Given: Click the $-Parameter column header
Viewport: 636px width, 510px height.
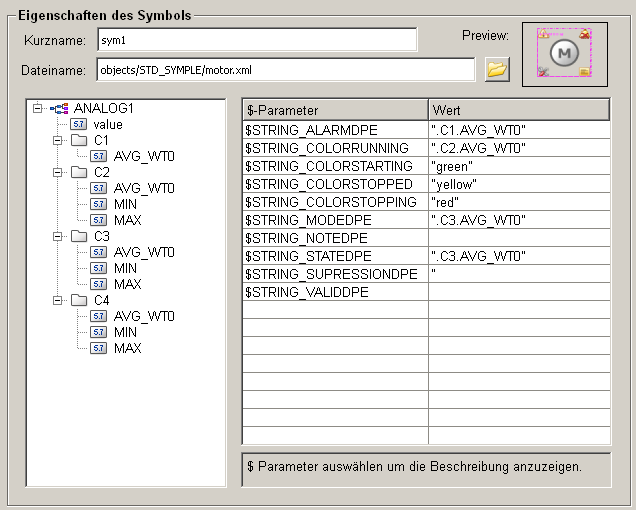Looking at the screenshot, I should click(x=335, y=110).
